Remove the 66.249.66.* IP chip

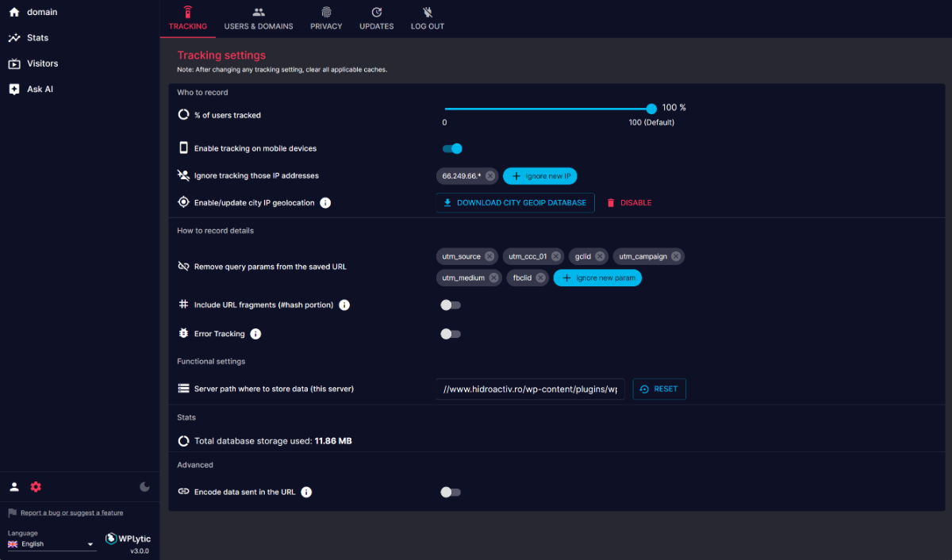point(490,176)
